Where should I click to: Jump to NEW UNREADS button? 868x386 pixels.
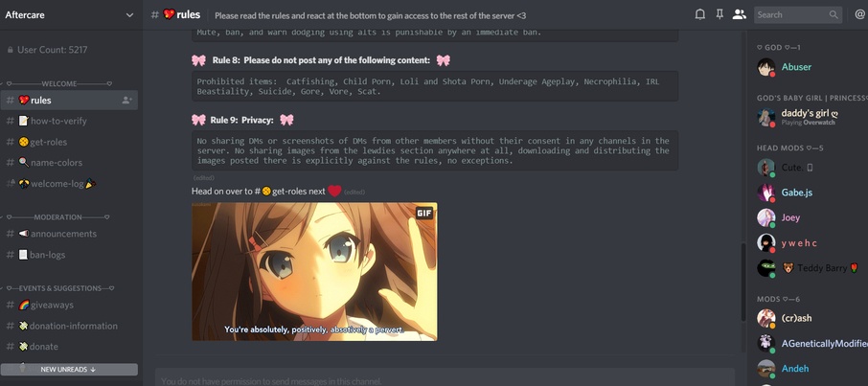[x=69, y=370]
